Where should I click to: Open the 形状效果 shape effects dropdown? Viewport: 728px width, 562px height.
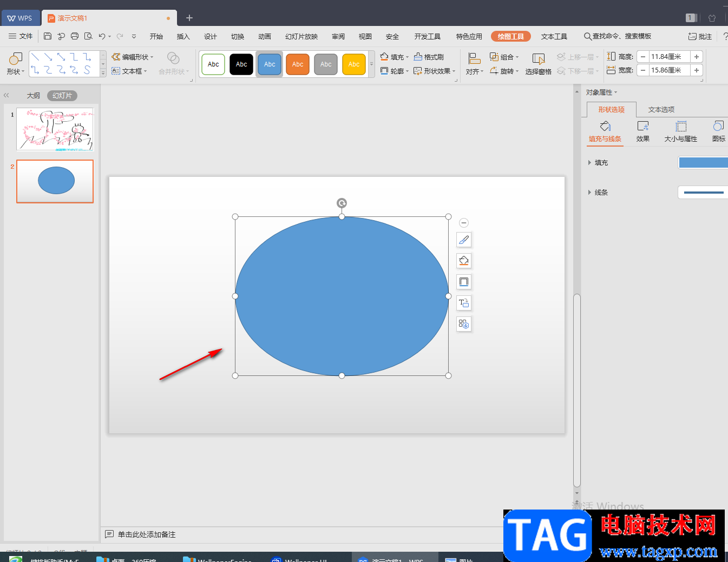coord(435,71)
